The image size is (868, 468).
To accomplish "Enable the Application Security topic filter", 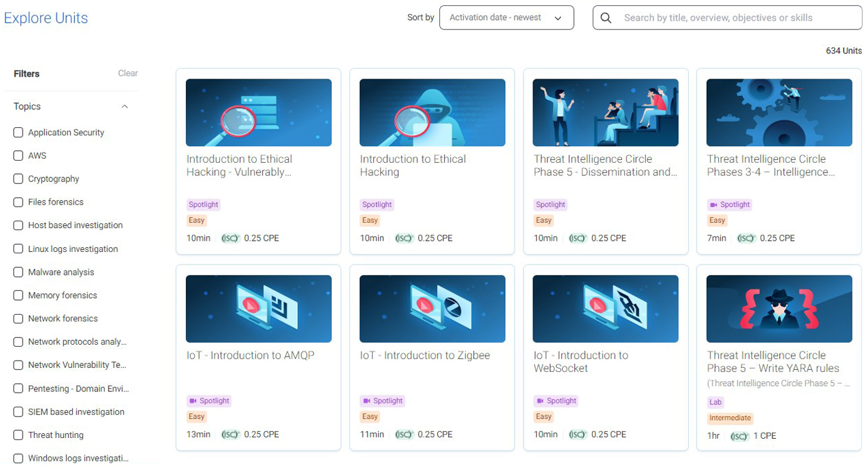I will point(18,132).
